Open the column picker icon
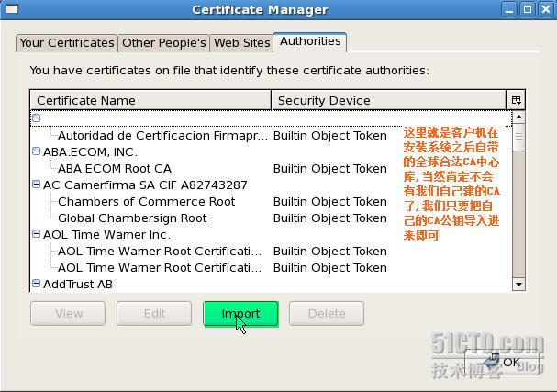557x392 pixels. click(516, 100)
